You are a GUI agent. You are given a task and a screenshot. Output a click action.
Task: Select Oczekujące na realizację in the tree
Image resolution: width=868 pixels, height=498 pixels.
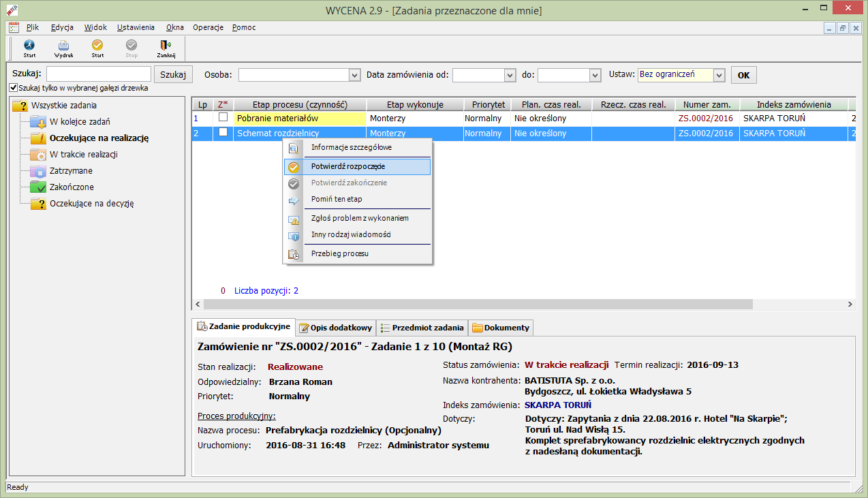tap(99, 138)
